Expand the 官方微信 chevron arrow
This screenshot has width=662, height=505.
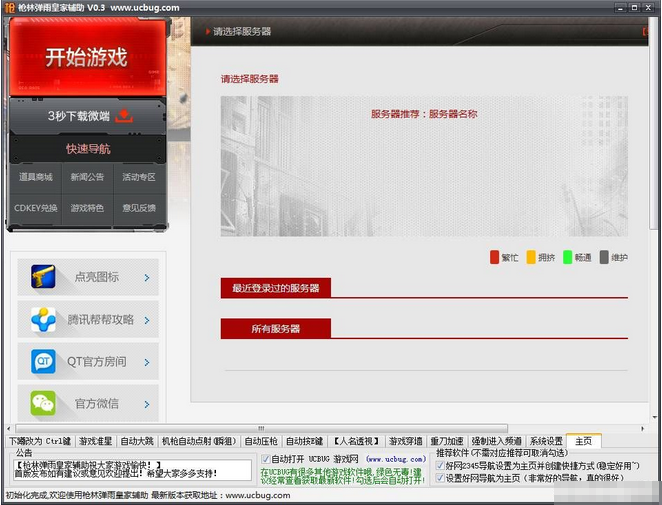coord(147,404)
